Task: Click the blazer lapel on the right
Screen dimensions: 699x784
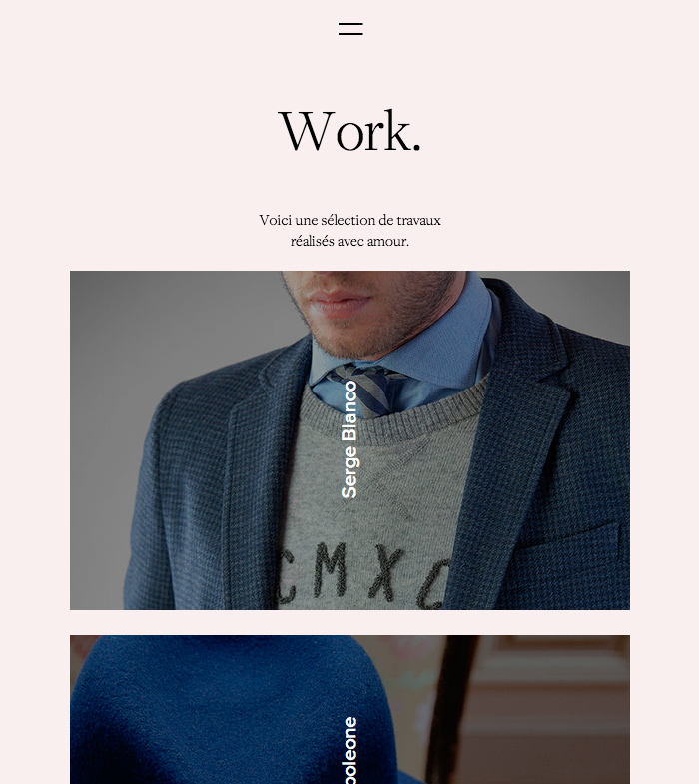Action: 515,430
